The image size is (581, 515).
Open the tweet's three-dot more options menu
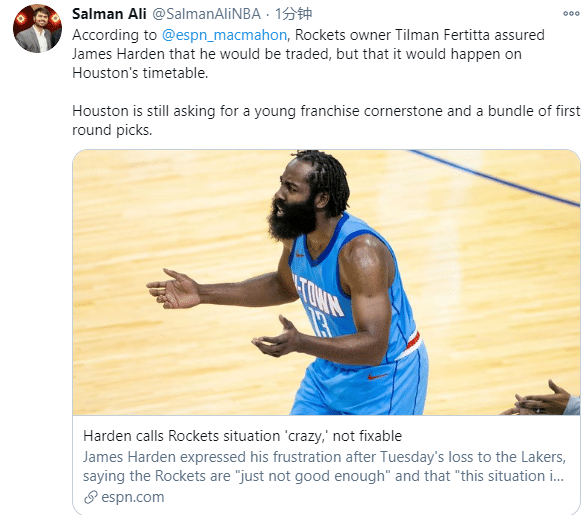point(571,14)
